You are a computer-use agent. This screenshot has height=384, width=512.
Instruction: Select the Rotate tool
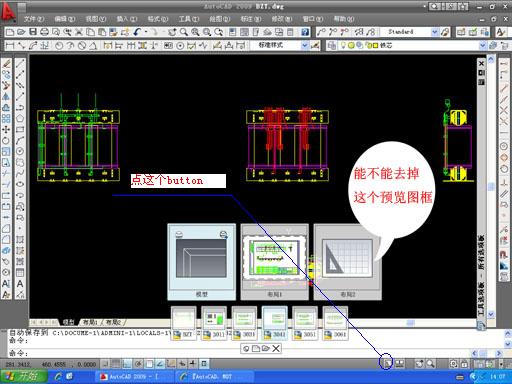6,140
